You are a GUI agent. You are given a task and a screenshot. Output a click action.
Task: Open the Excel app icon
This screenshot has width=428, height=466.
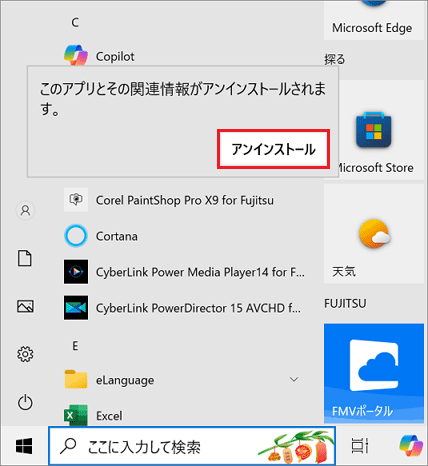(76, 415)
